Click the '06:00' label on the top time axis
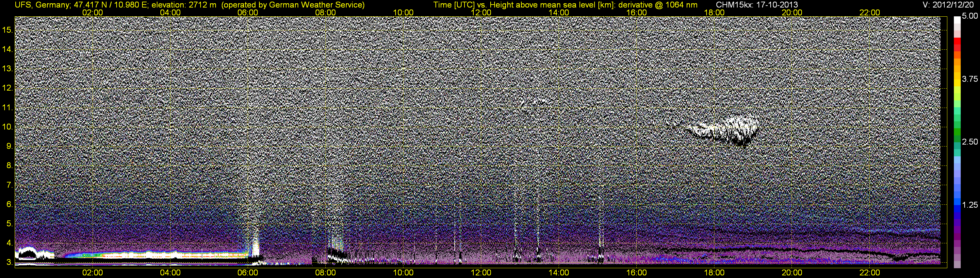Image resolution: width=980 pixels, height=278 pixels. point(248,12)
